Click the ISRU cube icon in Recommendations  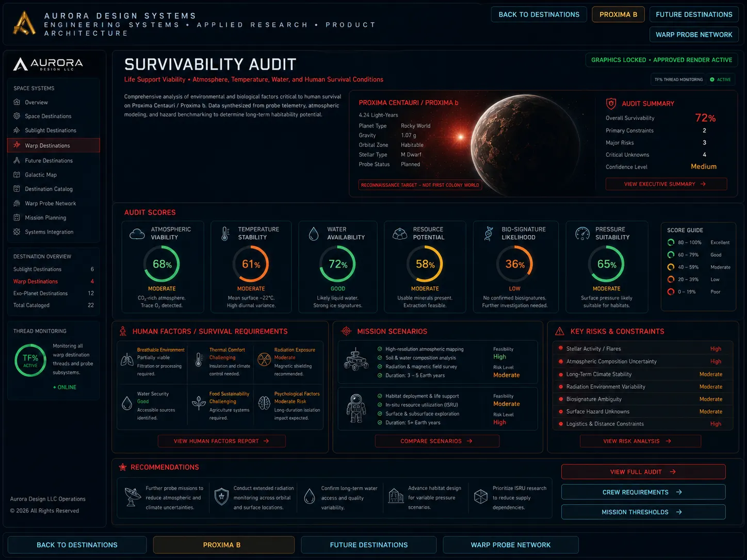pyautogui.click(x=481, y=497)
